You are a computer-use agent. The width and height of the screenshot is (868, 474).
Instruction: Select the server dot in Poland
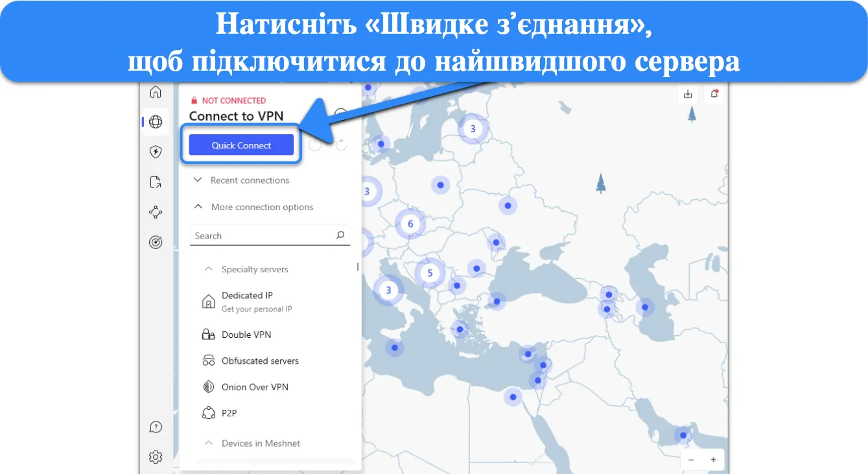(x=440, y=185)
